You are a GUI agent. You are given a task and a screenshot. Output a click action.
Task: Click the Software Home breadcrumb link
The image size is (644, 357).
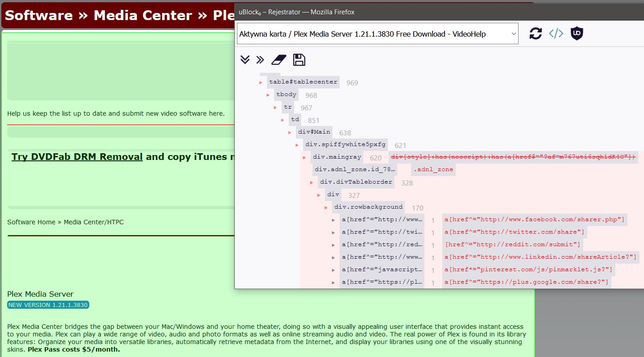pyautogui.click(x=31, y=222)
